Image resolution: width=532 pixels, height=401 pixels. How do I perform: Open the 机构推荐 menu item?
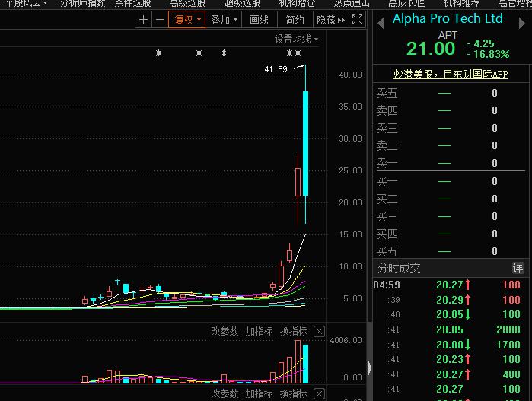coord(461,3)
